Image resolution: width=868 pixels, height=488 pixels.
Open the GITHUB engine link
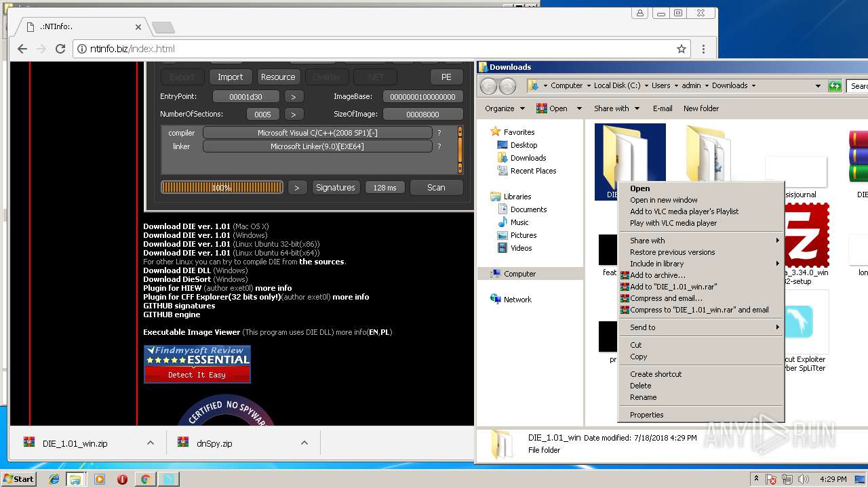coord(172,314)
